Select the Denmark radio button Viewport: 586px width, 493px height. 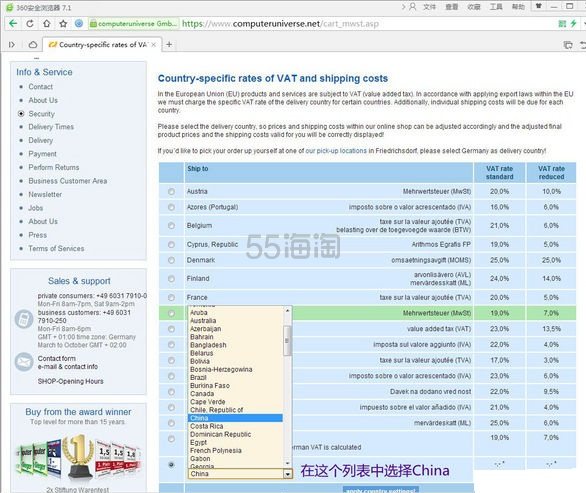[x=171, y=260]
